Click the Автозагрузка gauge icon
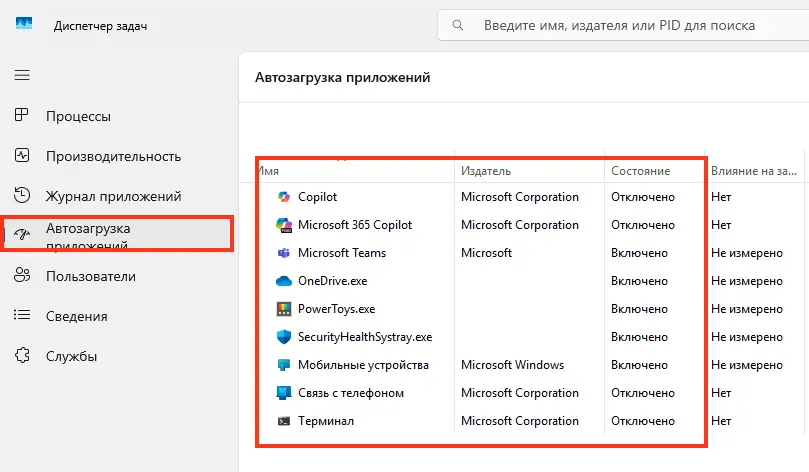 (x=22, y=234)
